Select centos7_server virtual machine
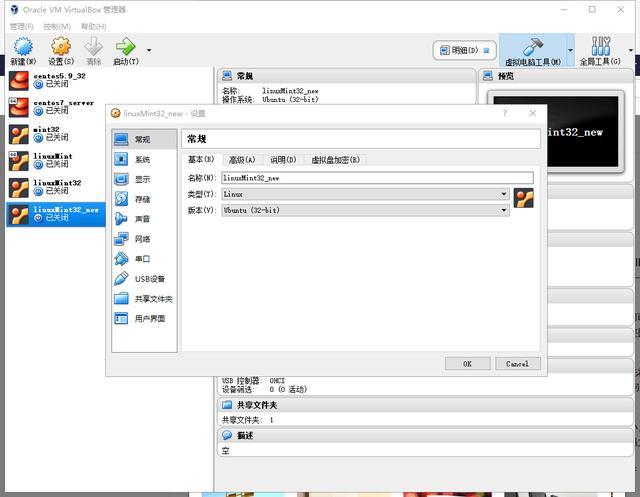The image size is (640, 497). pyautogui.click(x=56, y=107)
